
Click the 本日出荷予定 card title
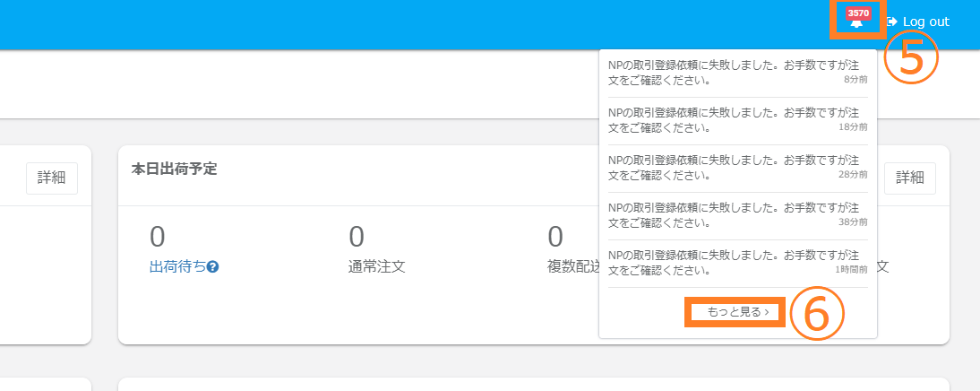(175, 169)
